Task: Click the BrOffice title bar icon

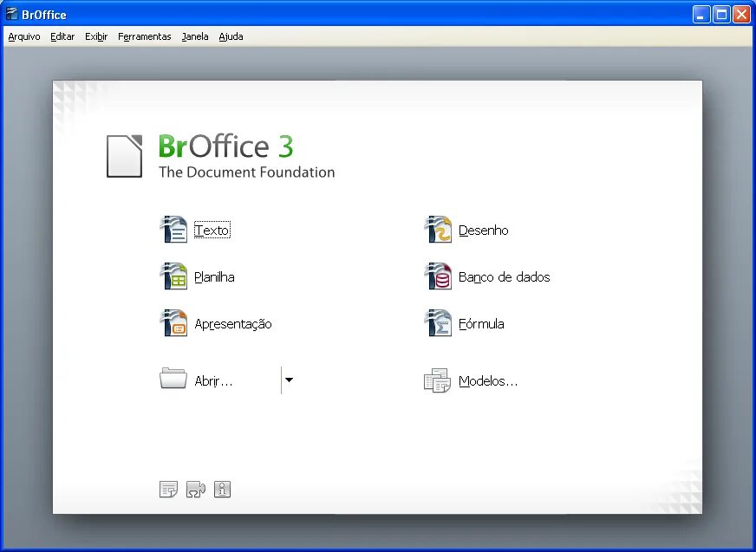Action: tap(11, 14)
